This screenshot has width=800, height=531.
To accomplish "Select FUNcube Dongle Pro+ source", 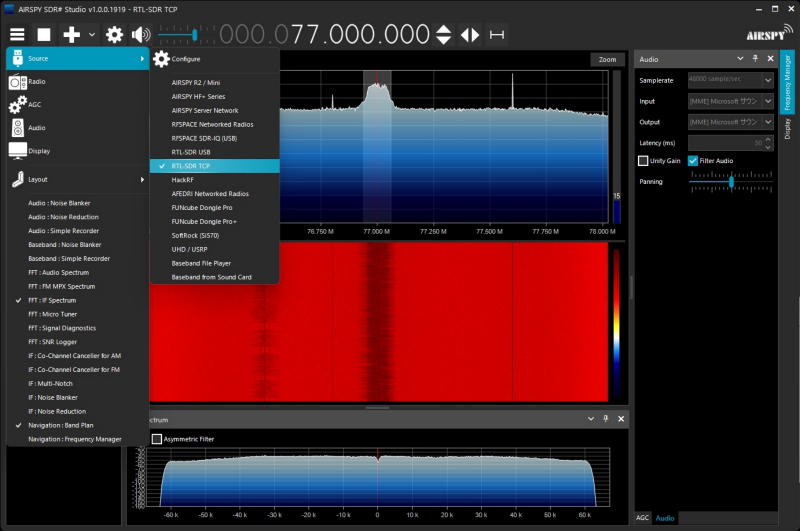I will 214,221.
